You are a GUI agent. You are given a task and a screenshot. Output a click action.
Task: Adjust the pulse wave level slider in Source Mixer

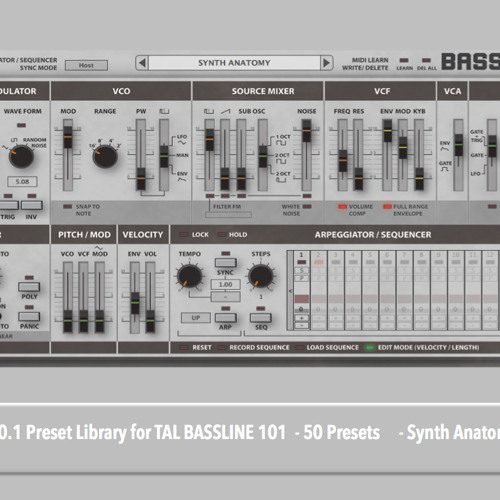(x=210, y=139)
